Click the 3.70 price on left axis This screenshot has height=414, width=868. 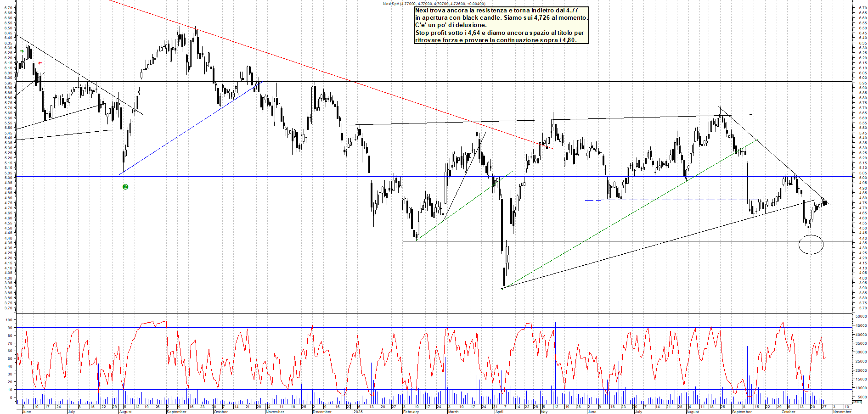[8, 308]
